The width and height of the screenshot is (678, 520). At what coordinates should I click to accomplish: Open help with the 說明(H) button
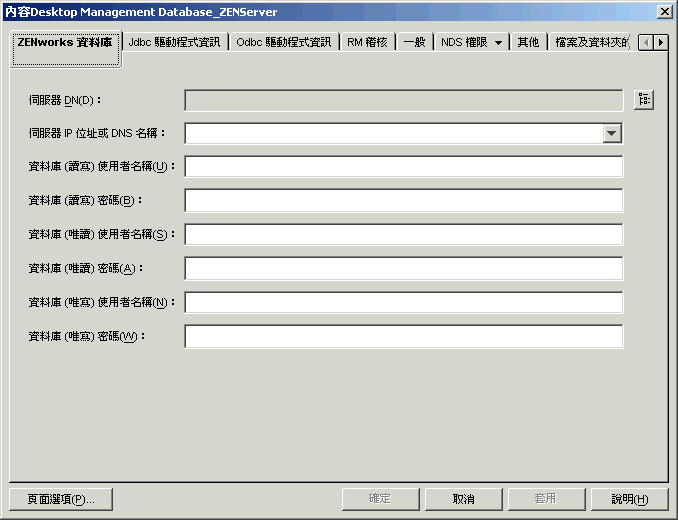[x=630, y=499]
